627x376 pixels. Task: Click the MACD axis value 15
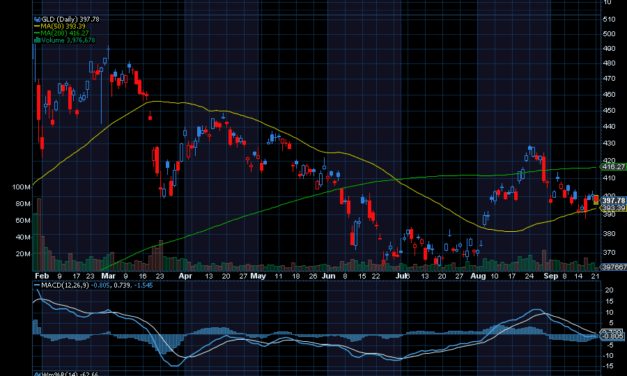[609, 301]
